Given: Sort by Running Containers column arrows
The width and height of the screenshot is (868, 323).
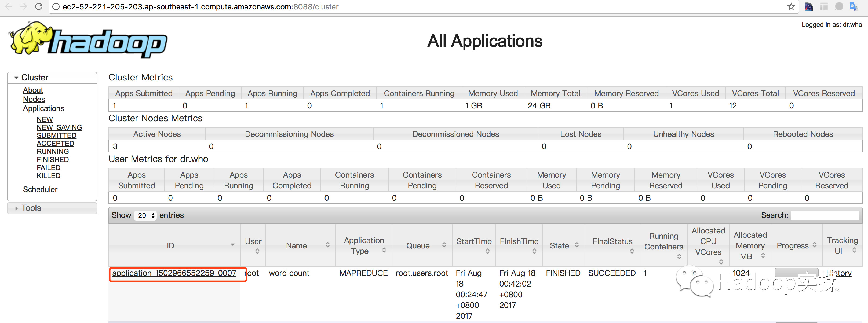Looking at the screenshot, I should click(x=679, y=256).
